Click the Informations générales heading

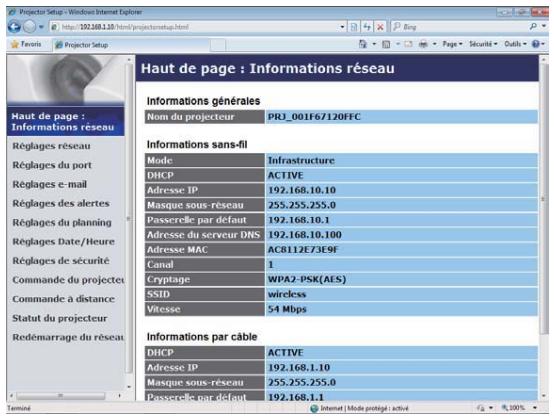tap(203, 101)
